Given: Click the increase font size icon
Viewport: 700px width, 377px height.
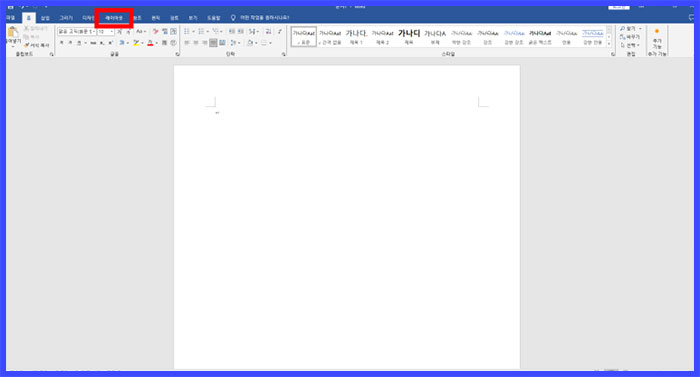Looking at the screenshot, I should point(120,32).
